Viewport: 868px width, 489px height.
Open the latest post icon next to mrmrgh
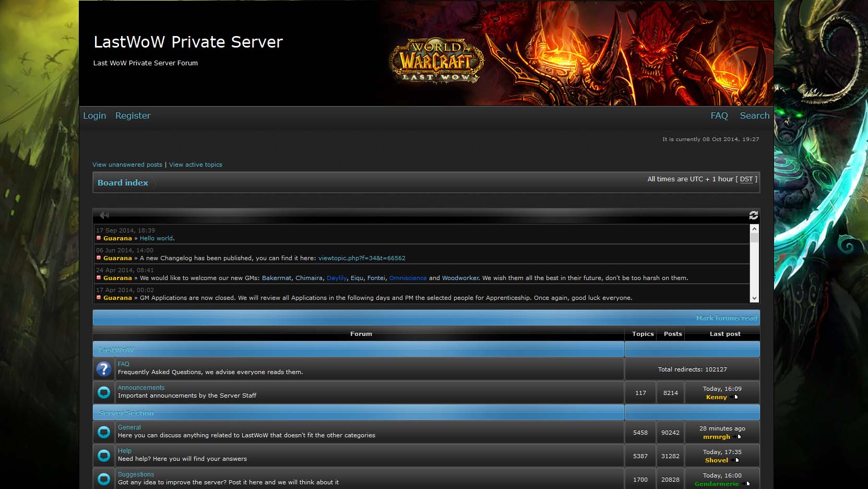(x=738, y=437)
